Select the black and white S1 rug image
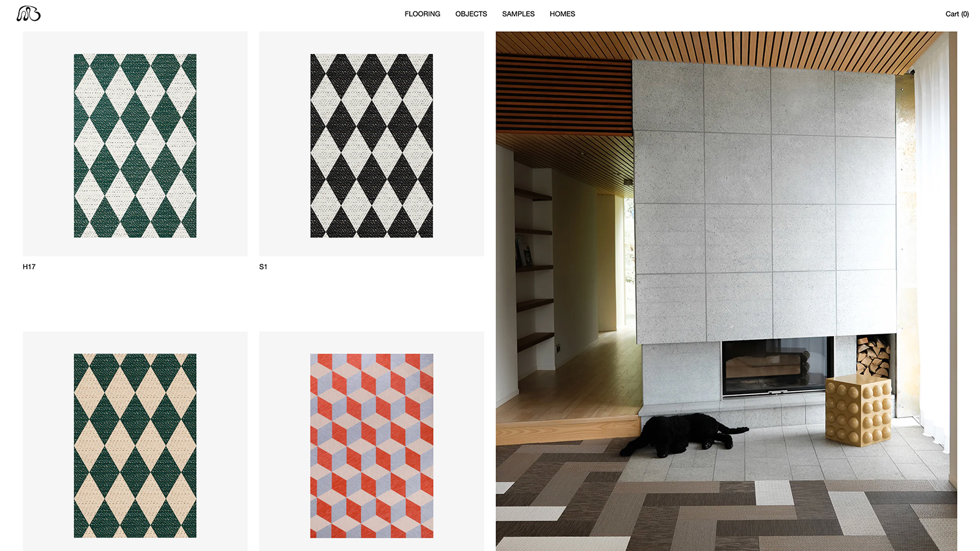This screenshot has height=551, width=980. click(372, 146)
